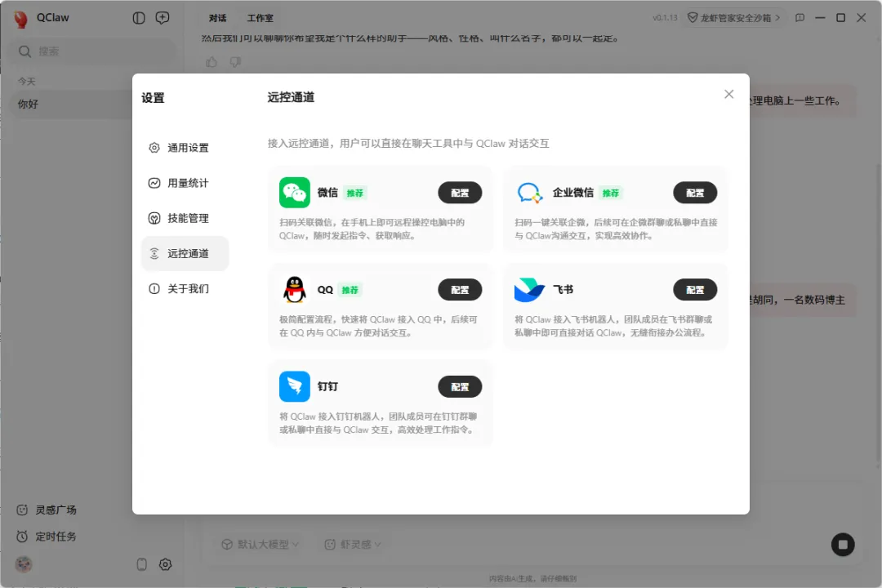Click the 推荐 tag beside 企业微信
The width and height of the screenshot is (882, 588).
click(x=610, y=193)
